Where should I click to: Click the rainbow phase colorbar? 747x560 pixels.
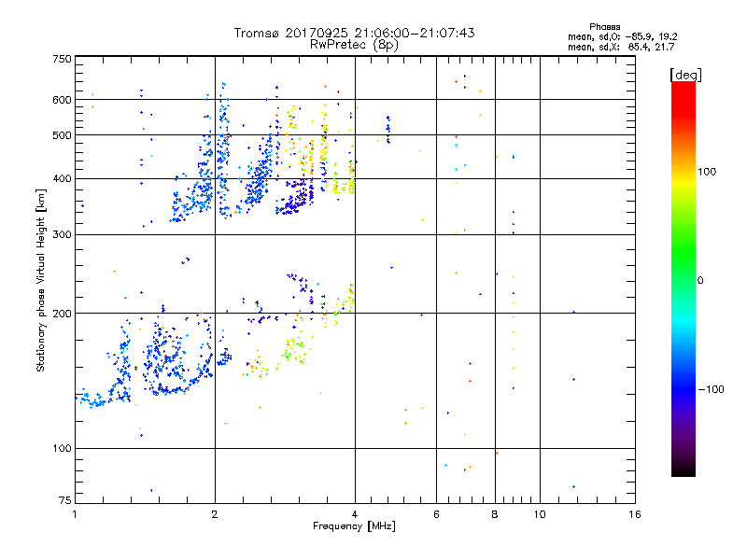684,279
